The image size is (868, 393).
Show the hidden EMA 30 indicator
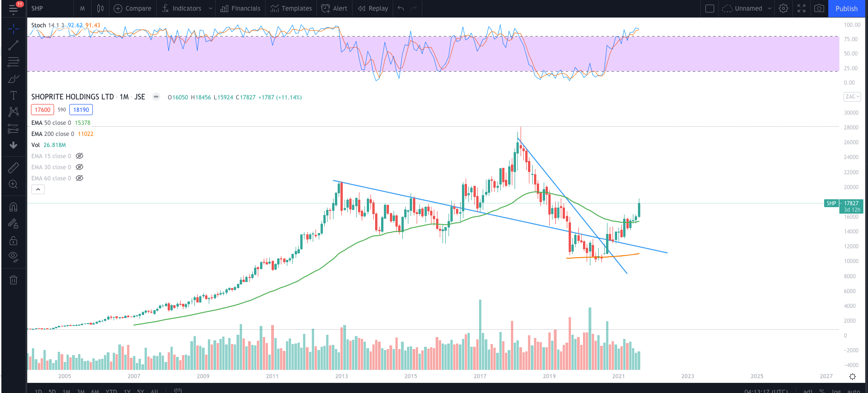pos(79,167)
